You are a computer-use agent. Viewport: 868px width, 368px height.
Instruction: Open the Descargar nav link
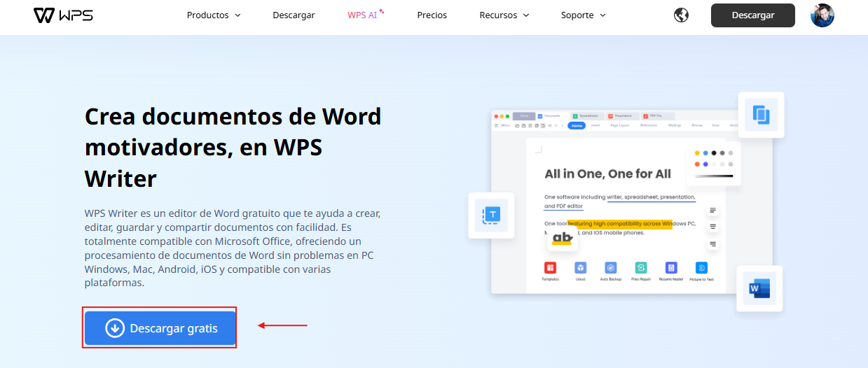click(x=294, y=15)
